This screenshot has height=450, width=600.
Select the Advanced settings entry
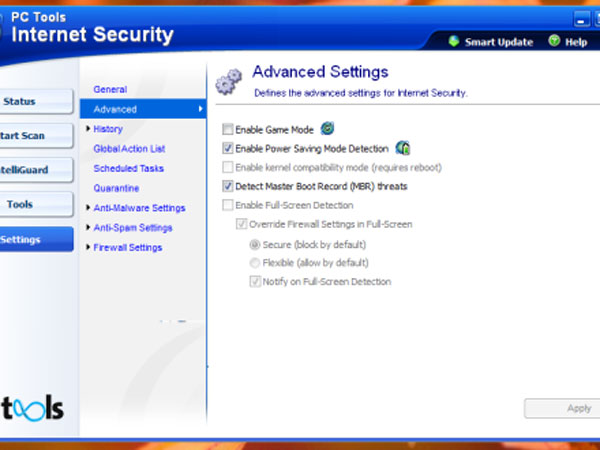click(x=143, y=109)
